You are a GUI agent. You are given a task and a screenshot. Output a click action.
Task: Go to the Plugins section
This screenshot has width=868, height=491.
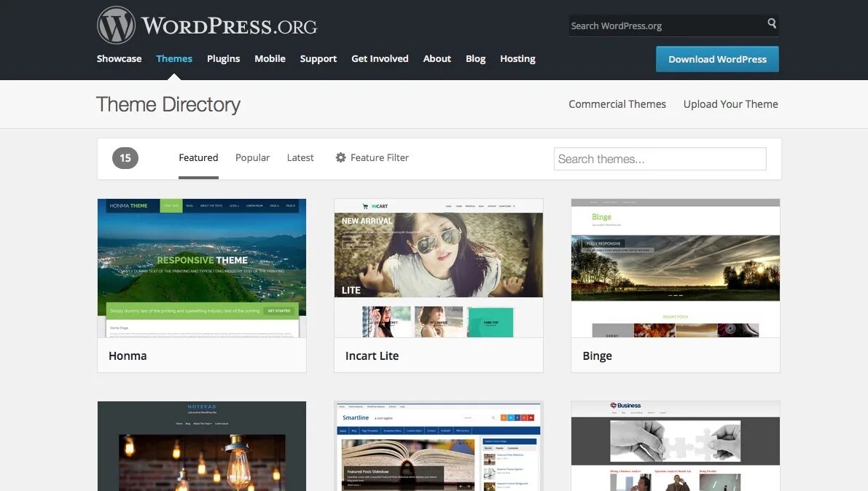coord(224,59)
